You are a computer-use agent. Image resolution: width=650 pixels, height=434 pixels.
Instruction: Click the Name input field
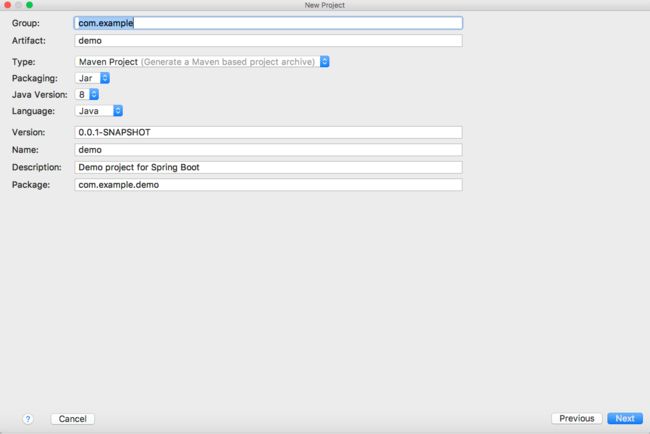[x=268, y=150]
